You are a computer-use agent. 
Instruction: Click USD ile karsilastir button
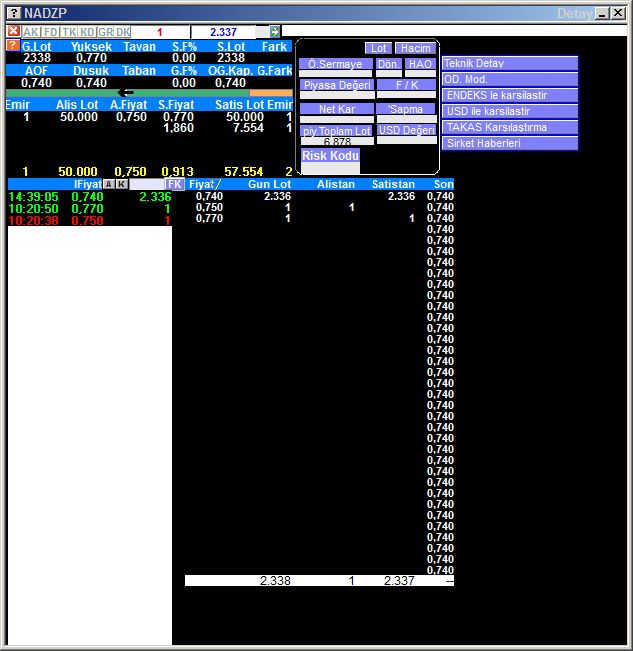click(x=510, y=111)
